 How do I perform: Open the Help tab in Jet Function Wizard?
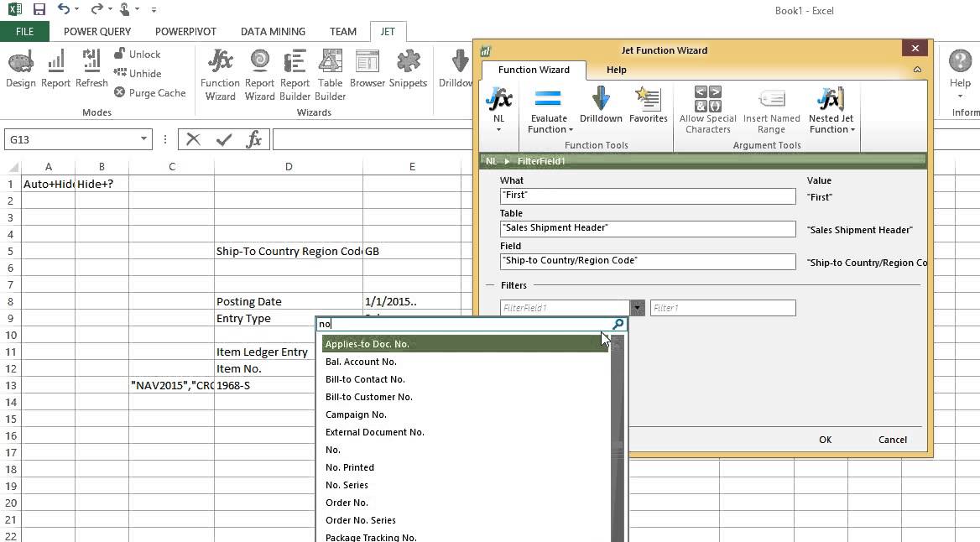coord(616,70)
